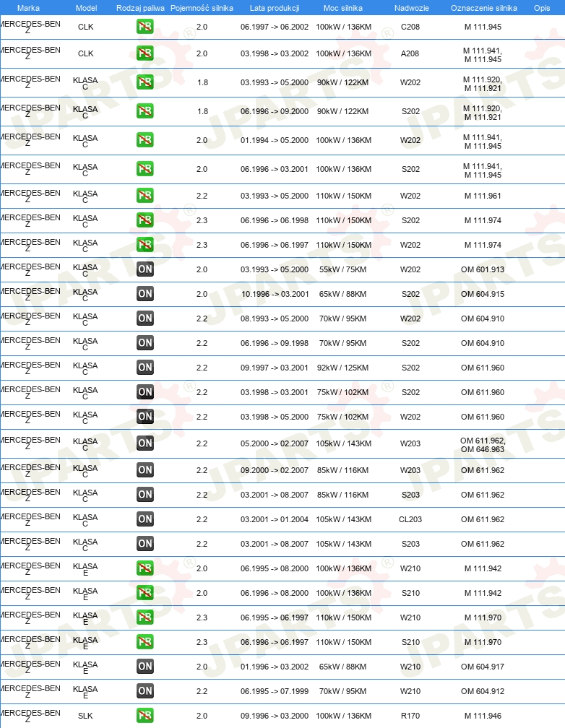Click PB icon in row dated 06.1996 -> 03.2001
565x728 pixels.
(145, 168)
